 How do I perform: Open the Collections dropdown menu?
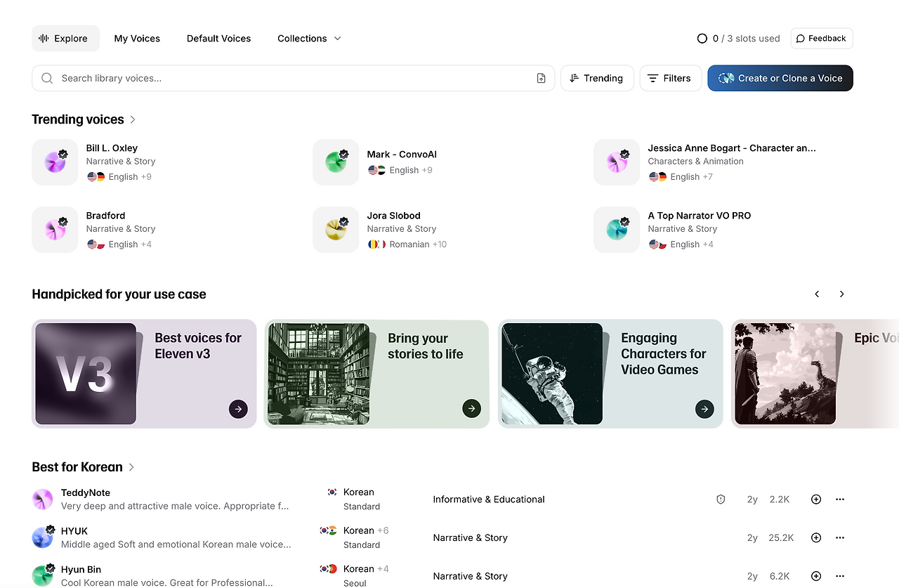pyautogui.click(x=309, y=39)
